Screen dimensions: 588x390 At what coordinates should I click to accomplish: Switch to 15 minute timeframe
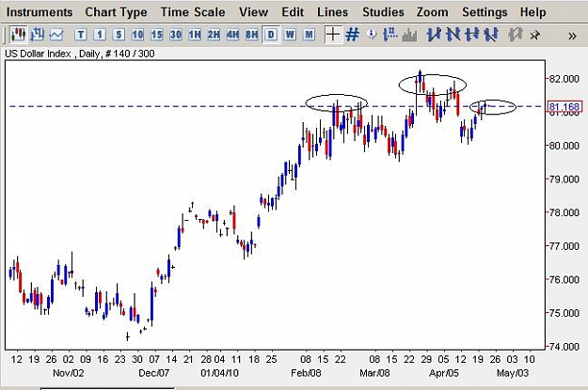[x=157, y=35]
